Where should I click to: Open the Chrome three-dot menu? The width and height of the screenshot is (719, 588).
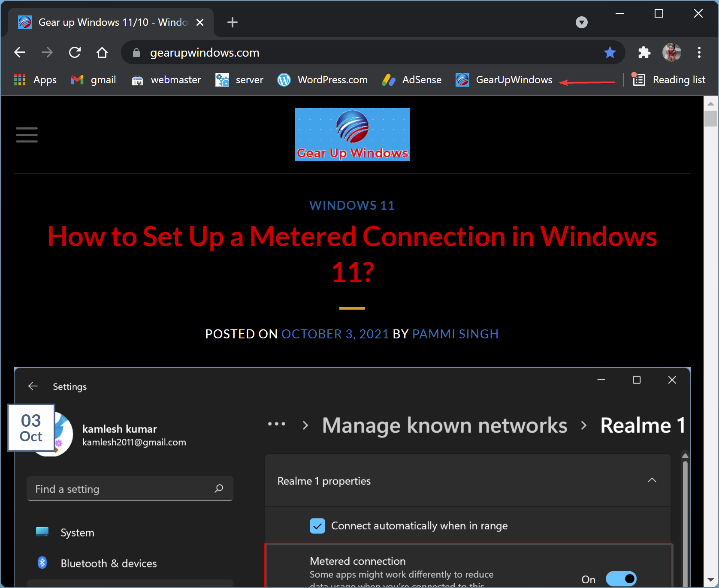699,53
